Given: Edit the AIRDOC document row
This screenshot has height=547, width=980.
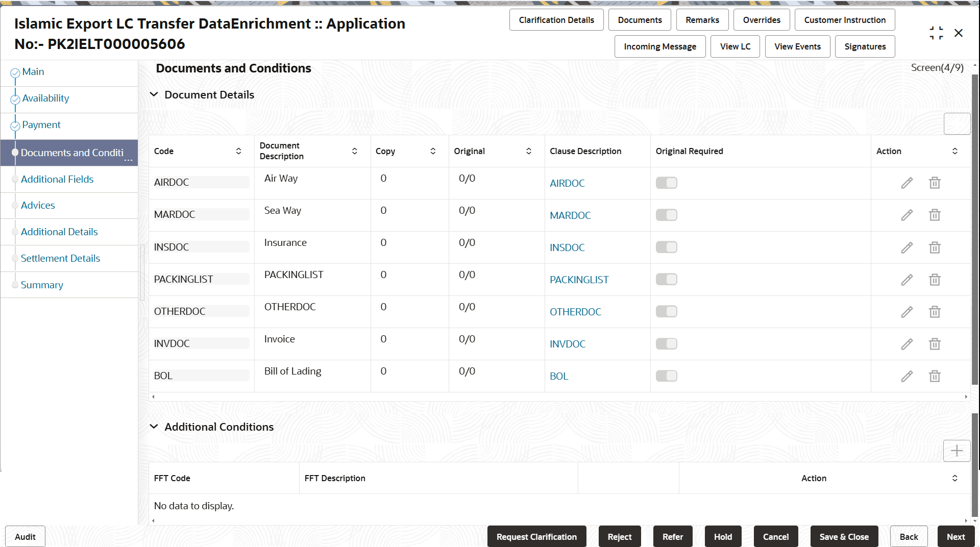Looking at the screenshot, I should (907, 183).
